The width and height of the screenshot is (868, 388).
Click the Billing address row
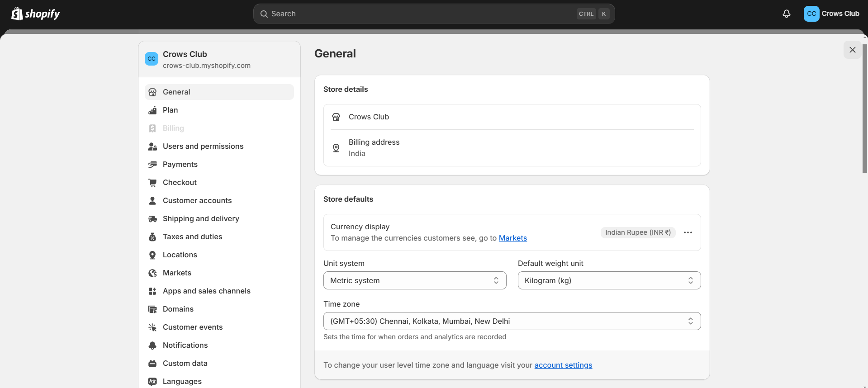coord(512,148)
